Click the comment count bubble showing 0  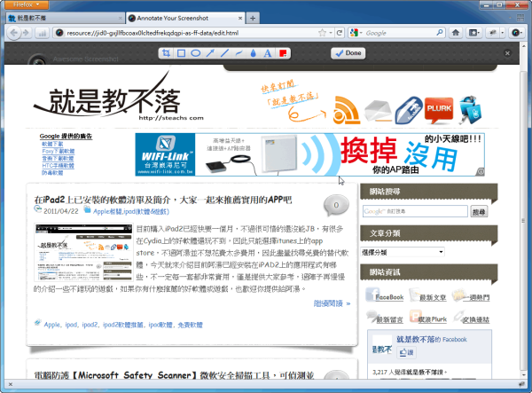pyautogui.click(x=336, y=206)
